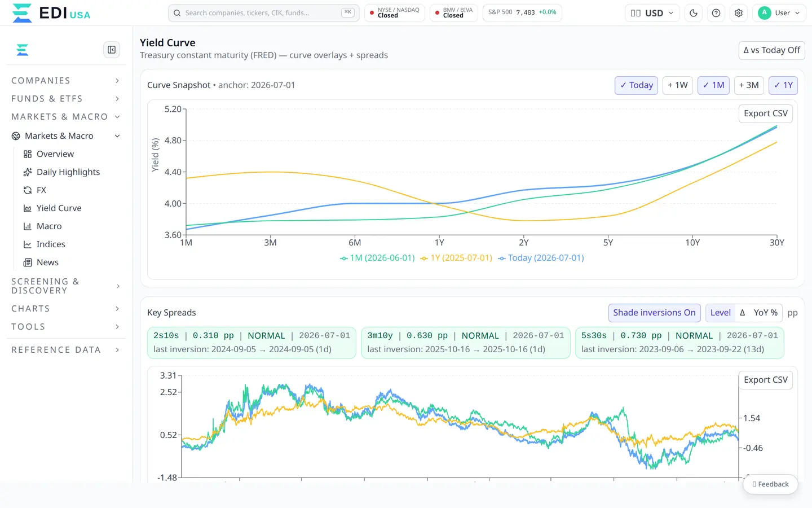Toggle dark mode moon icon

(694, 13)
